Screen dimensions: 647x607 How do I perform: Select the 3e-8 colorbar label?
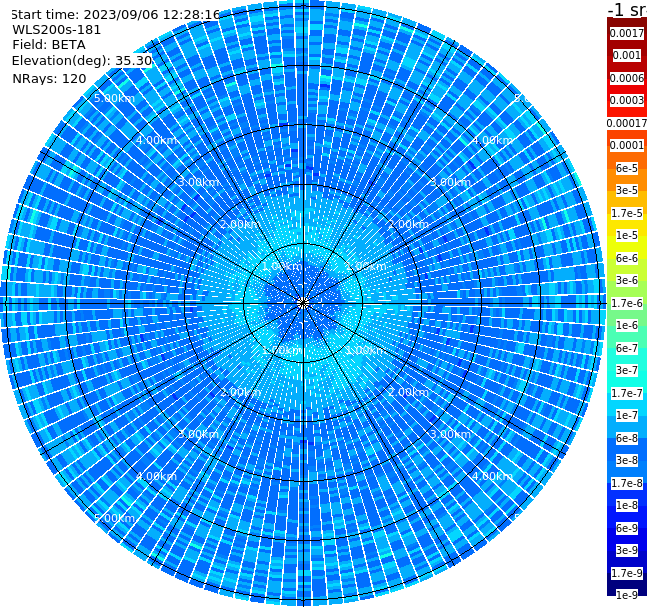pyautogui.click(x=627, y=461)
